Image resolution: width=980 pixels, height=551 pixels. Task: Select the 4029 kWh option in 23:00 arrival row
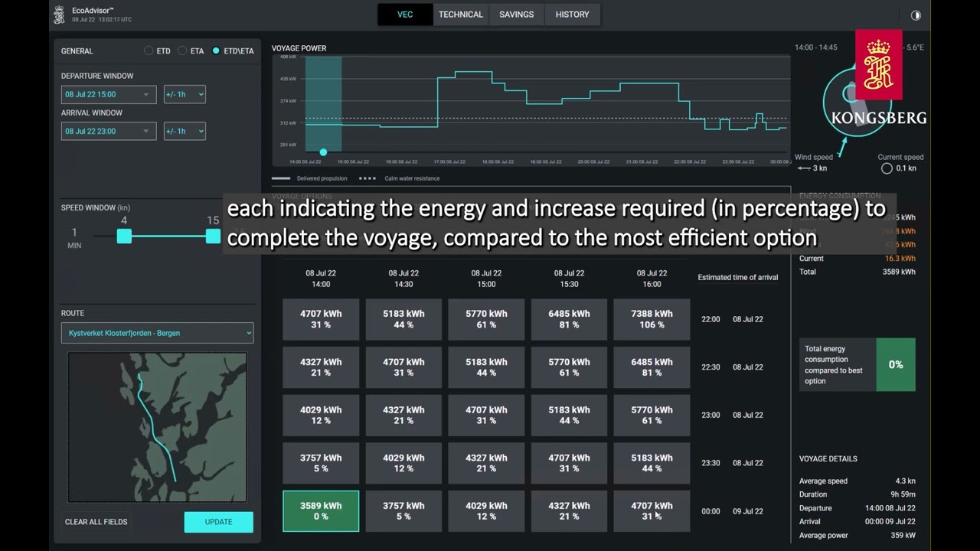321,415
